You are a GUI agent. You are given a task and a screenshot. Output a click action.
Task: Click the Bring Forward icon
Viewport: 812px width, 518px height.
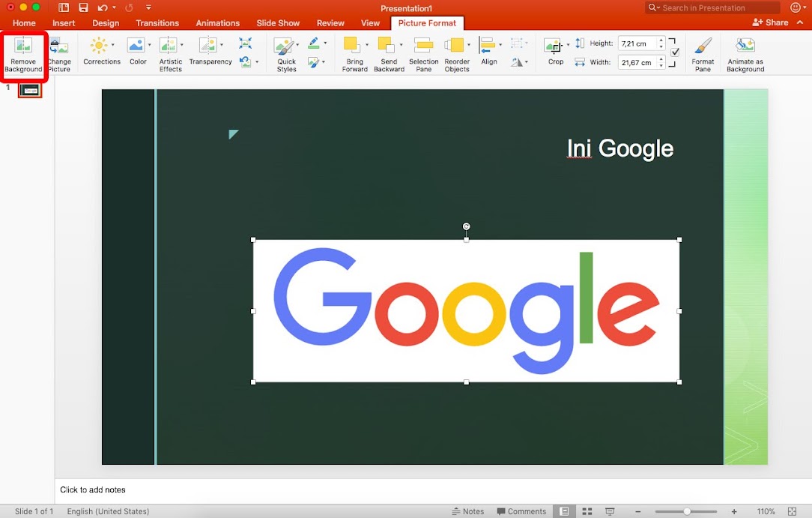pos(352,45)
